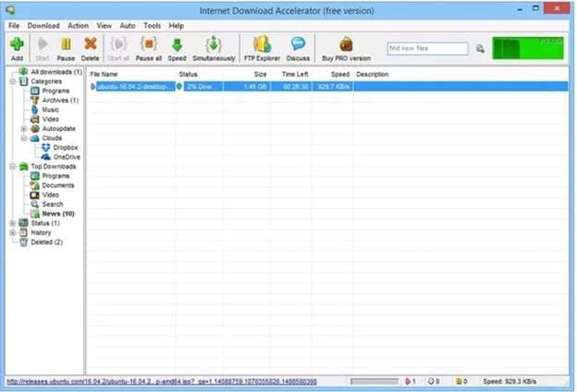
Task: Collapse the Categories tree node
Action: point(13,81)
